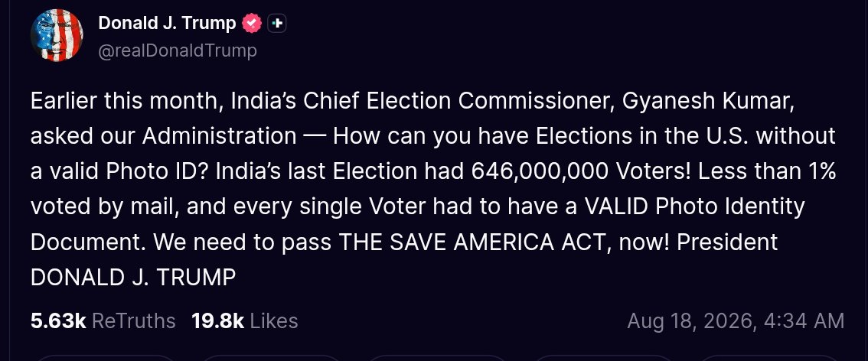View the 5.63k ReTruths list

click(x=103, y=321)
